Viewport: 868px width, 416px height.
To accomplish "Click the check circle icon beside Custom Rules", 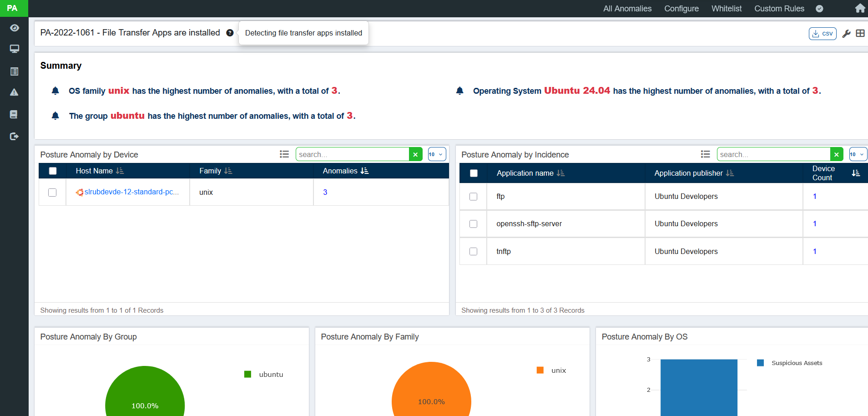I will [x=819, y=9].
